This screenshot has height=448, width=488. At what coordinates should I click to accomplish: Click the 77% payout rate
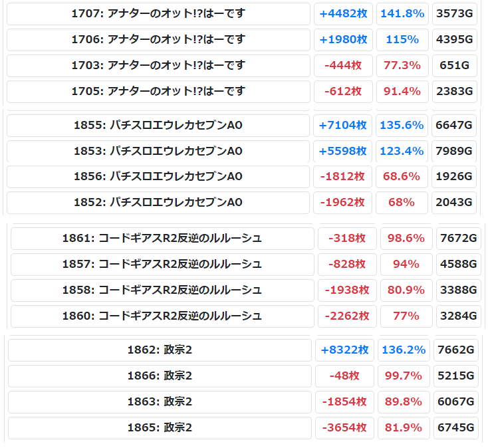[406, 316]
